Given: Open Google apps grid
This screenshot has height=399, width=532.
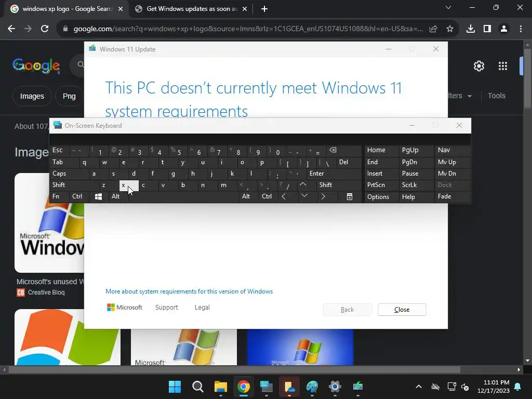Looking at the screenshot, I should pyautogui.click(x=503, y=66).
